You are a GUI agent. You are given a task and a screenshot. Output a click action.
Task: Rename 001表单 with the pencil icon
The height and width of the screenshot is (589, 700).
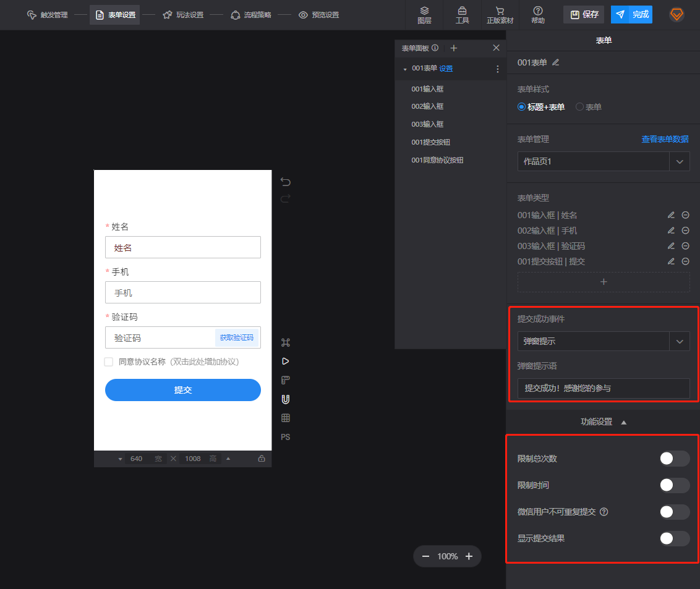point(556,62)
